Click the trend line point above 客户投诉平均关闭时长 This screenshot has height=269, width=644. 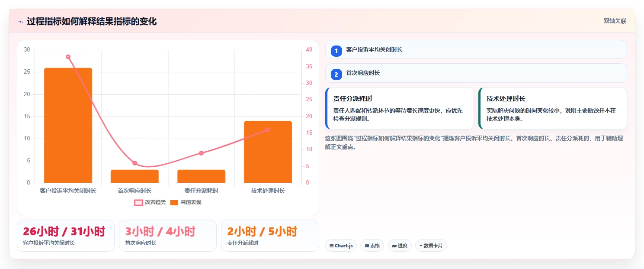coord(68,57)
